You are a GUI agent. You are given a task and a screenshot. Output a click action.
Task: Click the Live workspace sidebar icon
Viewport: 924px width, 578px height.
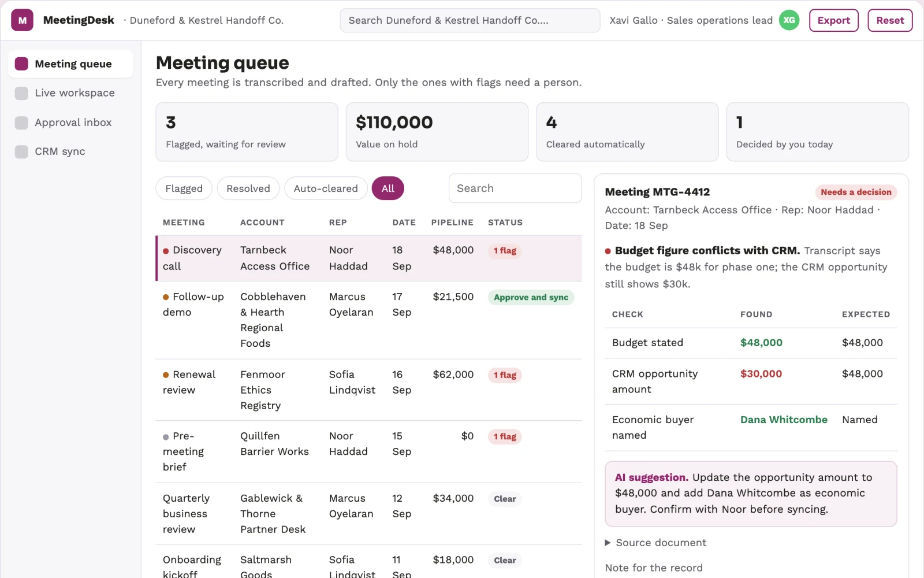pyautogui.click(x=21, y=93)
